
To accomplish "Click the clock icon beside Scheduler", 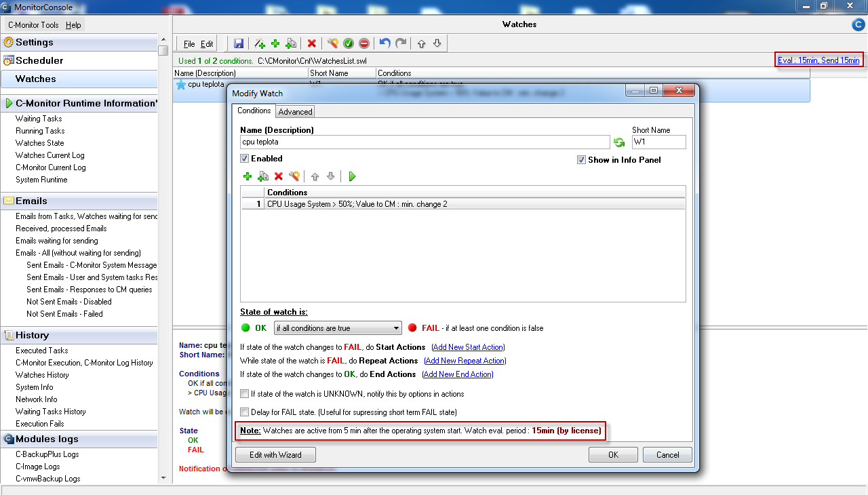I will pos(9,60).
